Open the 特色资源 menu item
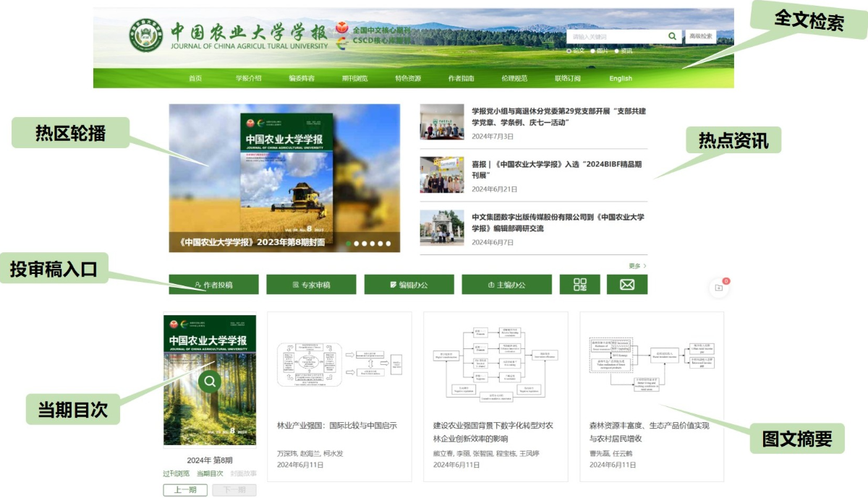 coord(408,78)
